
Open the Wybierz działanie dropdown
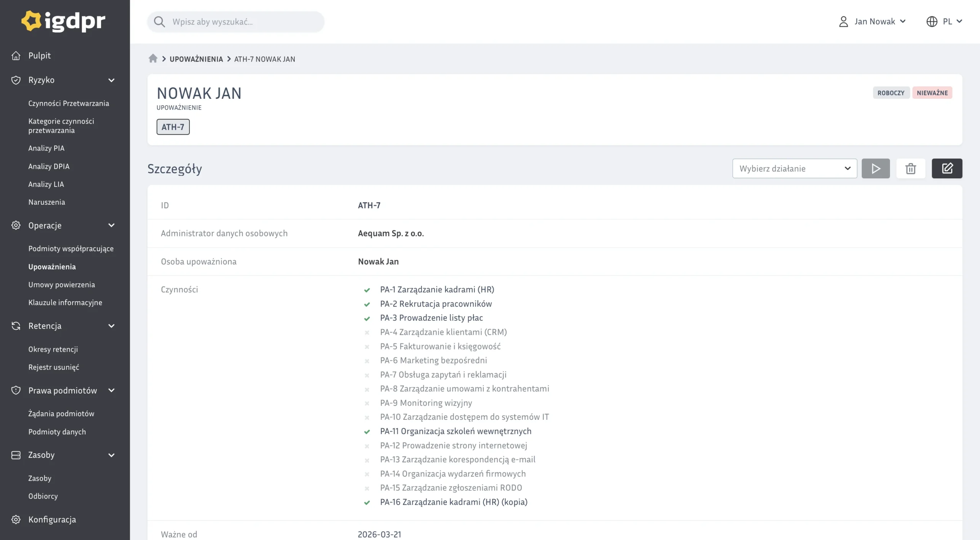[794, 168]
